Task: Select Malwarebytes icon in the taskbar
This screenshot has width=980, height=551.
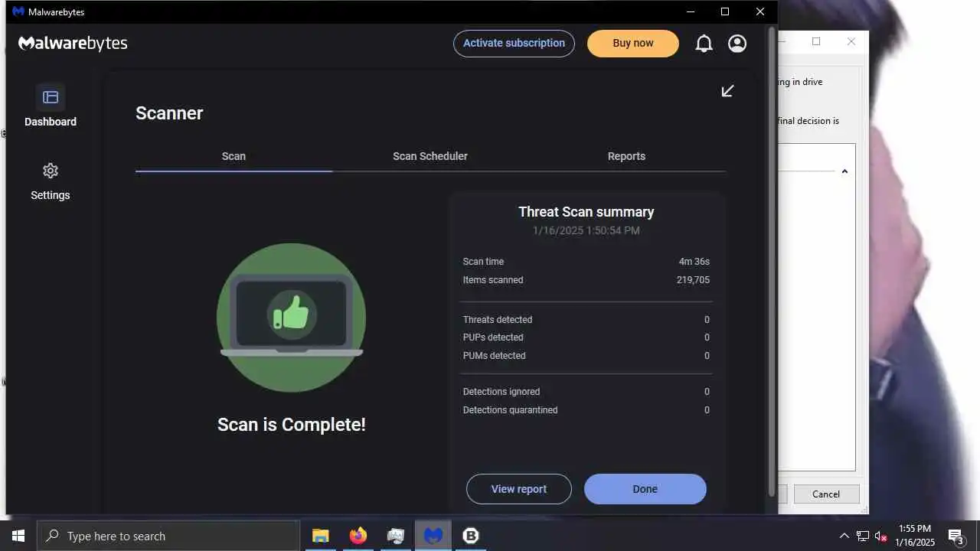Action: 433,536
